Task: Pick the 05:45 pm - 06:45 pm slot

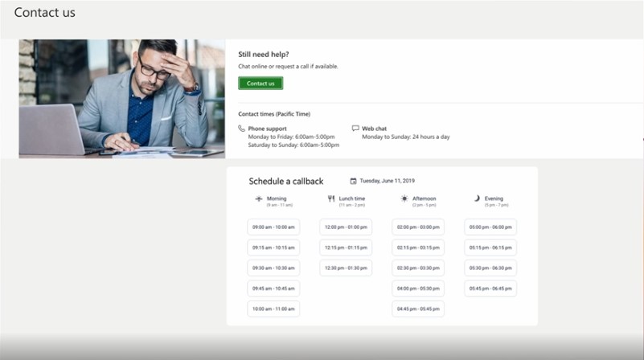Action: (x=490, y=288)
